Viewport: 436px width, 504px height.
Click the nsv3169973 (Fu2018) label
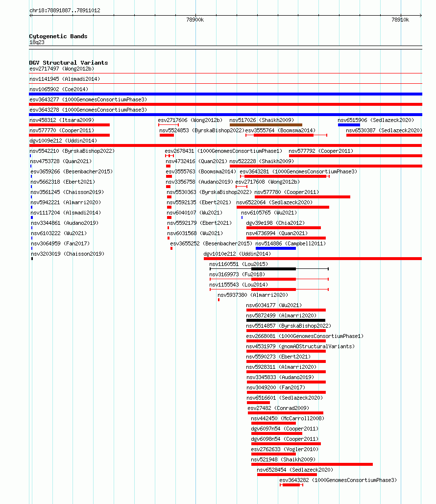(x=237, y=274)
